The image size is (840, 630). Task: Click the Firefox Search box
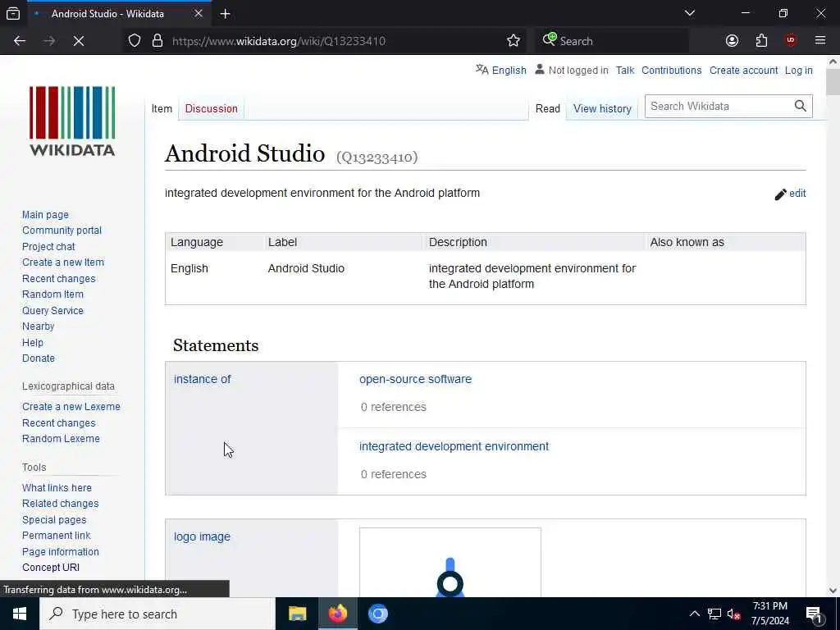coord(612,41)
